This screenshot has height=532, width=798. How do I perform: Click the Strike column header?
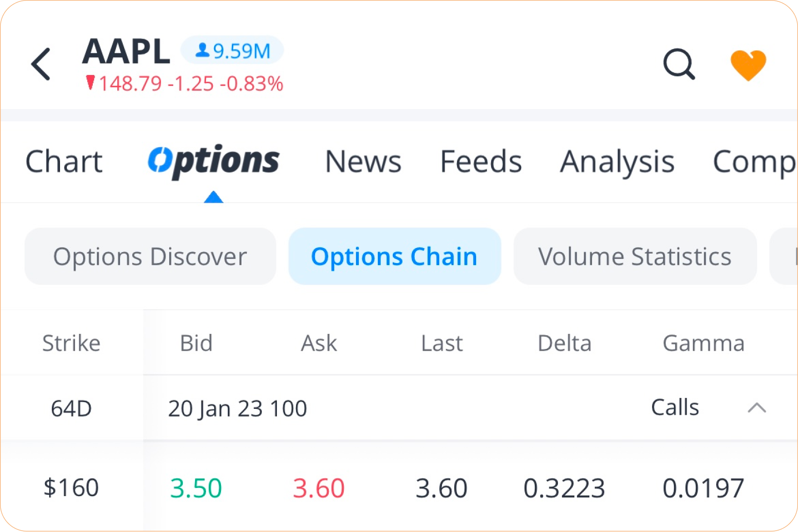71,343
